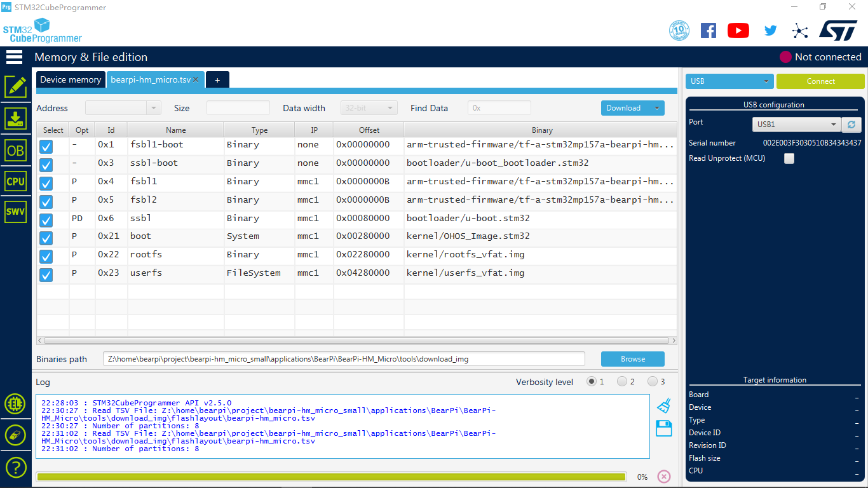Toggle checkbox for fsbl2 row
The height and width of the screenshot is (488, 868).
(46, 201)
